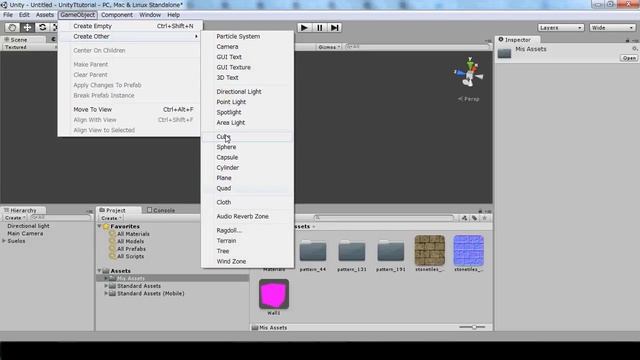
Task: Open the Help menu
Action: pyautogui.click(x=173, y=15)
